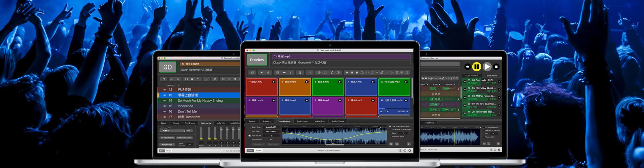Select Play count radio button
The height and width of the screenshot is (168, 644).
click(x=250, y=136)
